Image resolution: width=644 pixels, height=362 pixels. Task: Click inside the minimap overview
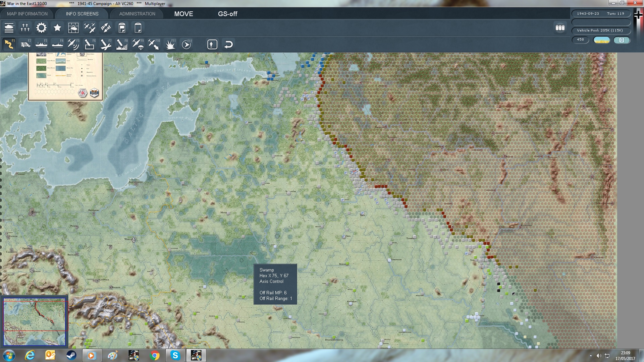(35, 322)
